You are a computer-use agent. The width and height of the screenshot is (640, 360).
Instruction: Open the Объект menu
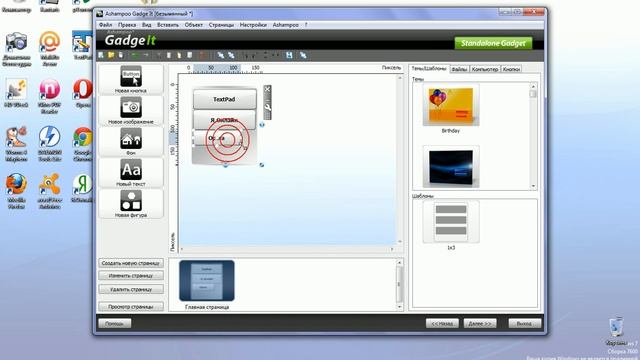[x=193, y=25]
